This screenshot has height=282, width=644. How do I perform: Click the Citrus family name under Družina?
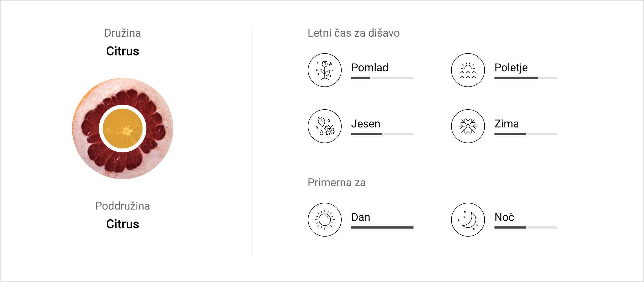(x=123, y=51)
